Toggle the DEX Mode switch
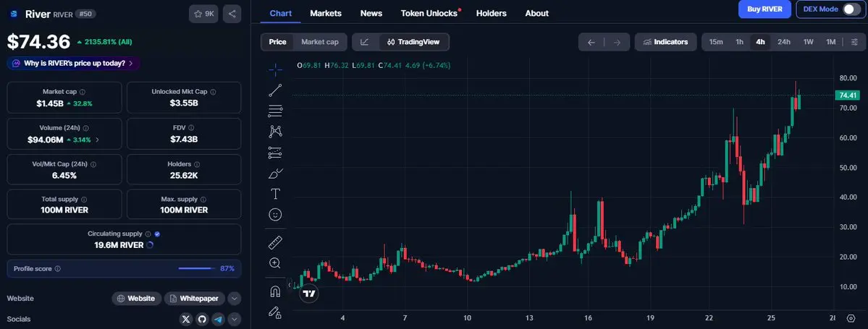The height and width of the screenshot is (329, 868). pyautogui.click(x=851, y=9)
